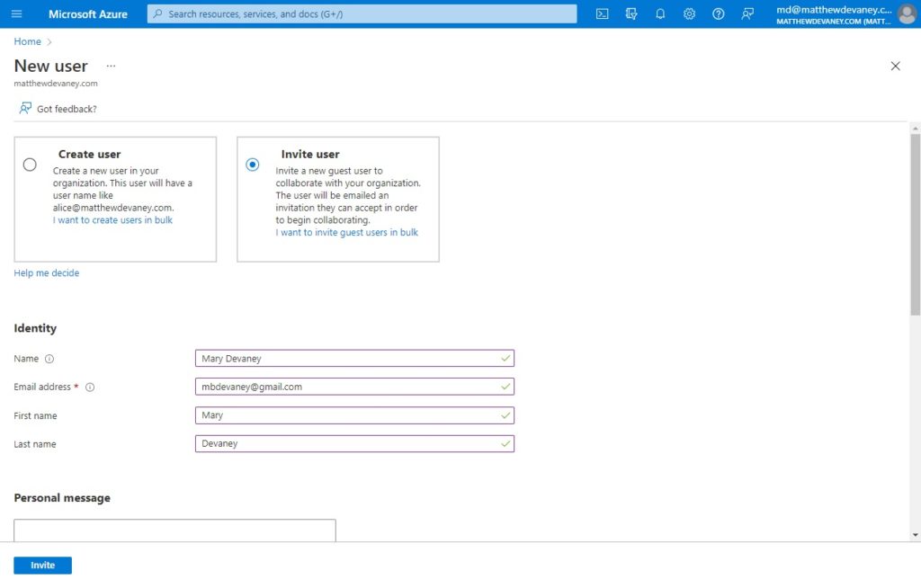Click the vertical scrollbar thumb
This screenshot has height=588, width=921.
(915, 225)
